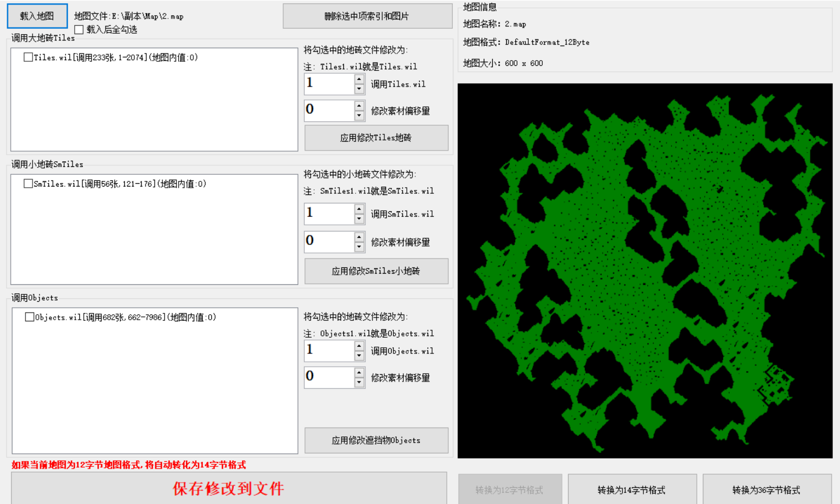Click the note Tiles1.wil就是Tiles.wil
This screenshot has height=504, width=840.
pos(360,66)
